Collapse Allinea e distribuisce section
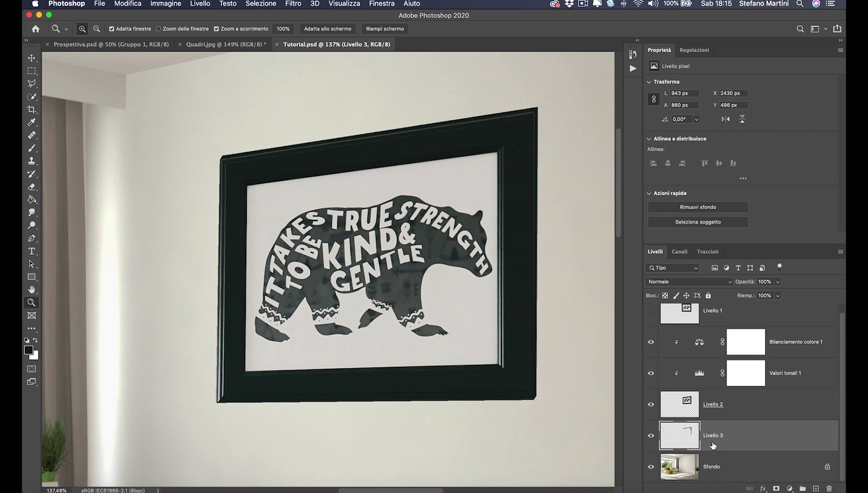This screenshot has height=493, width=868. [x=649, y=139]
